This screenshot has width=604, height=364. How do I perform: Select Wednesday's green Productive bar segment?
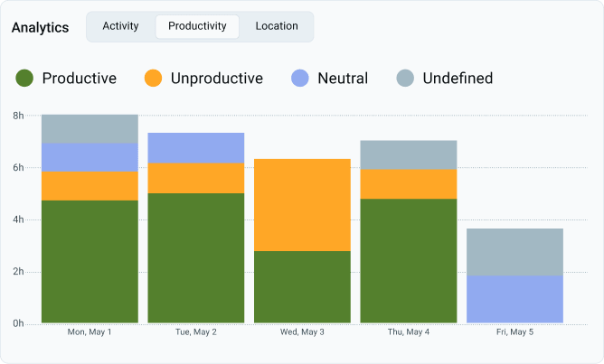coord(302,287)
